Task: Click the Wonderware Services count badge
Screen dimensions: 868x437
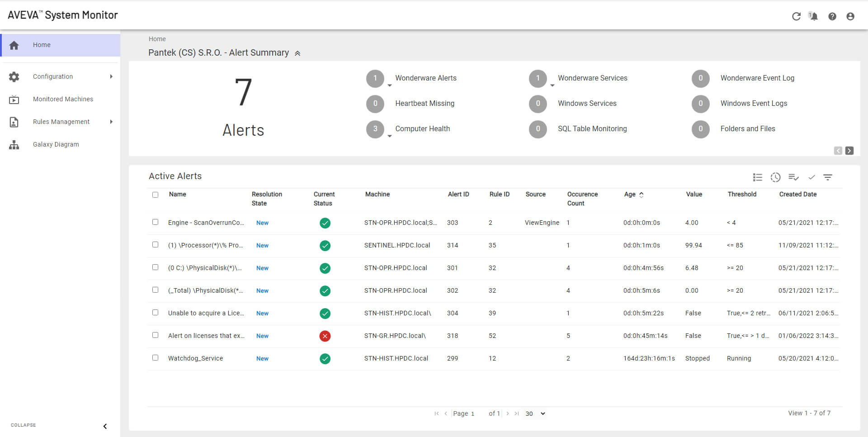Action: (x=538, y=78)
